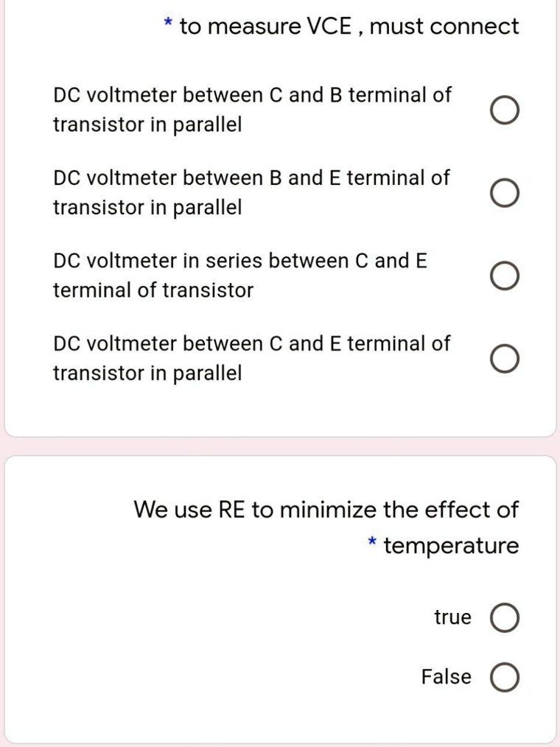Image resolution: width=560 pixels, height=747 pixels.
Task: Click the 'true' text label
Action: tap(453, 617)
